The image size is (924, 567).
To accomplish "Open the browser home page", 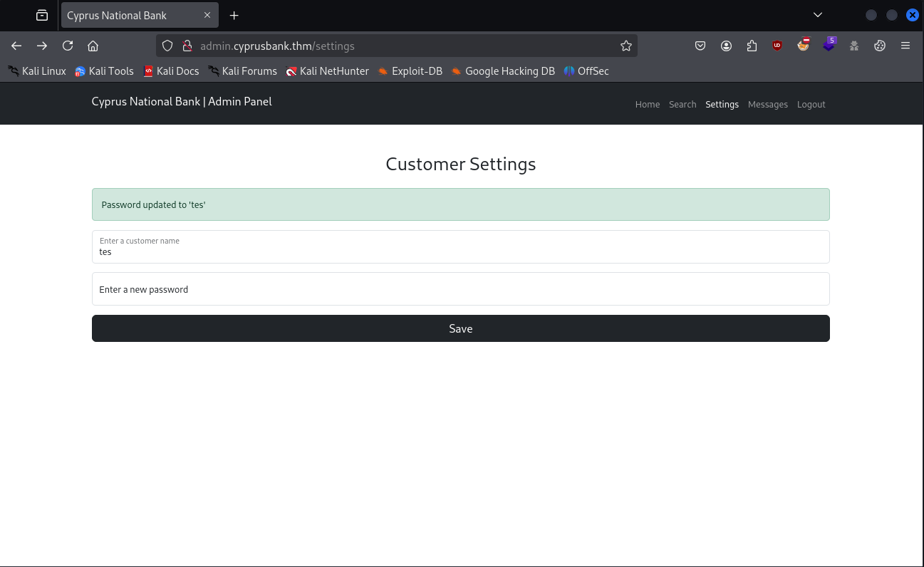I will pos(93,46).
